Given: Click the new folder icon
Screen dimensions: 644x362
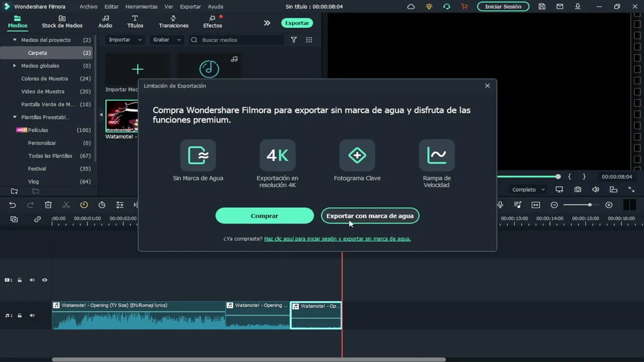Looking at the screenshot, I should coord(14,191).
